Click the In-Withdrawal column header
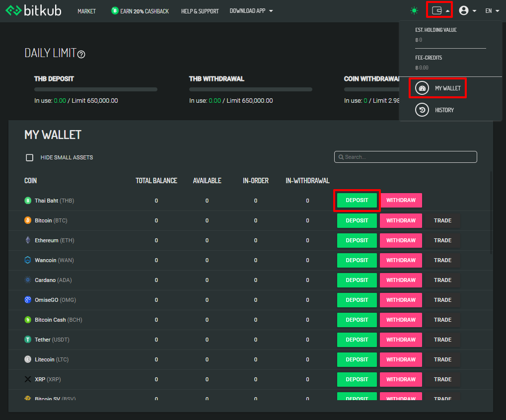The width and height of the screenshot is (506, 420). tap(307, 181)
